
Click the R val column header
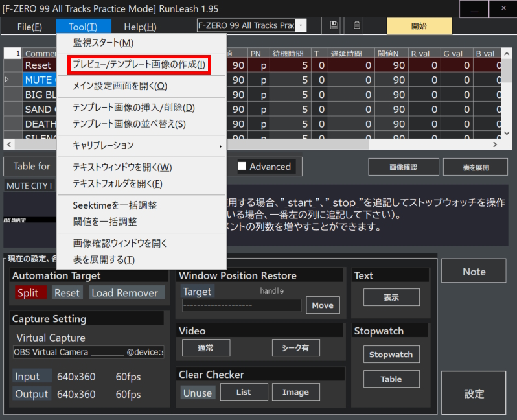coord(424,53)
